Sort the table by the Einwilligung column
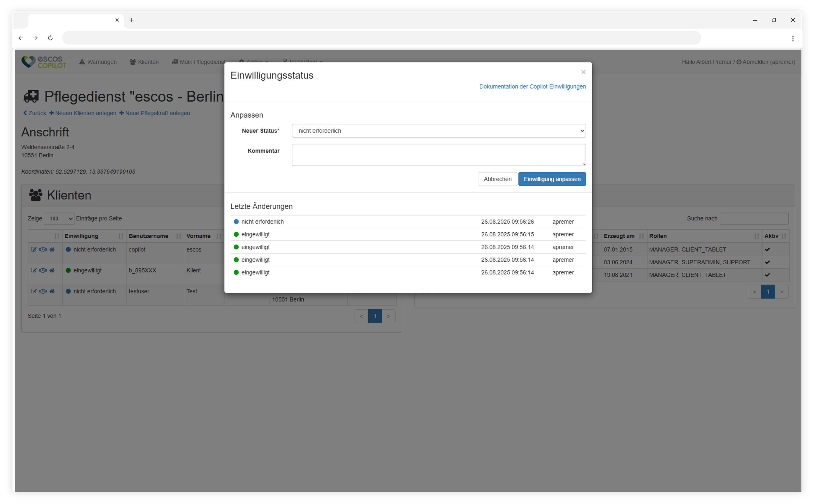 [94, 236]
